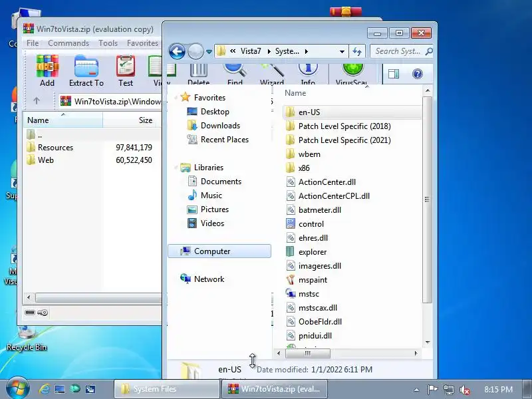Select Recent Places in navigation pane
This screenshot has width=532, height=399.
[x=224, y=140]
